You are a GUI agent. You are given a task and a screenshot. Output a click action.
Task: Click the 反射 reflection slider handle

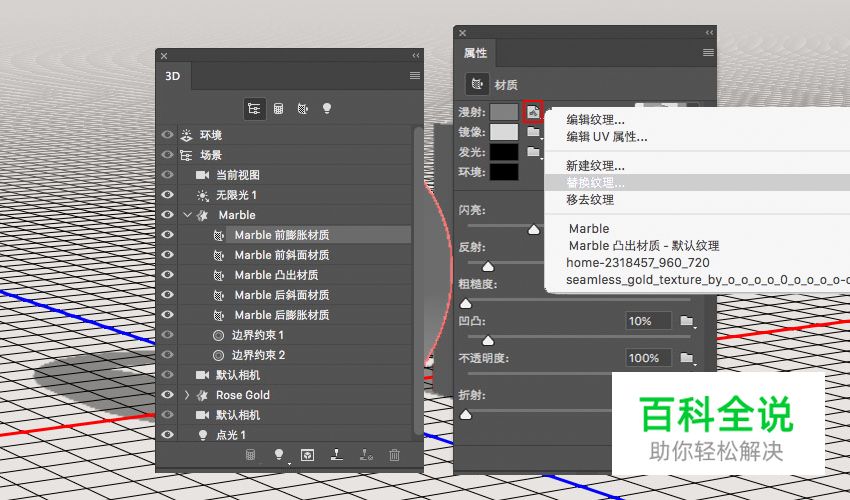488,266
